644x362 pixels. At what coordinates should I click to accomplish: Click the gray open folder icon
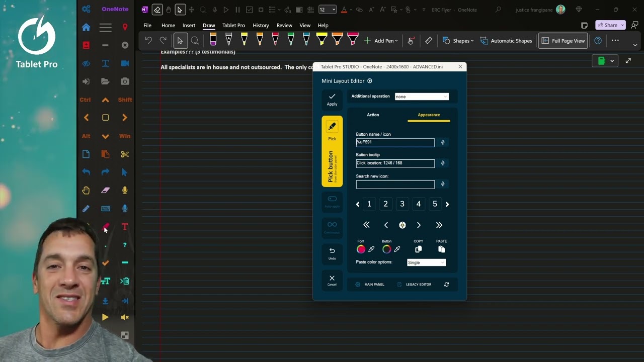pyautogui.click(x=105, y=81)
